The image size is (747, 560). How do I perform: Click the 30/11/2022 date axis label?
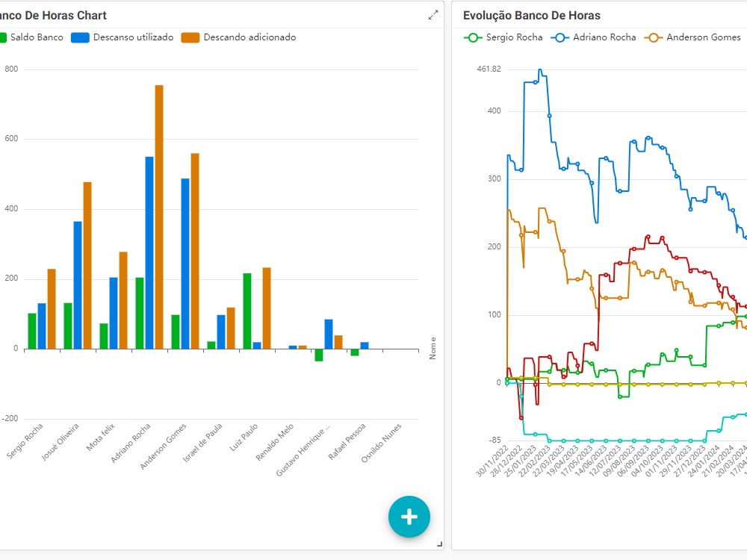coord(492,461)
